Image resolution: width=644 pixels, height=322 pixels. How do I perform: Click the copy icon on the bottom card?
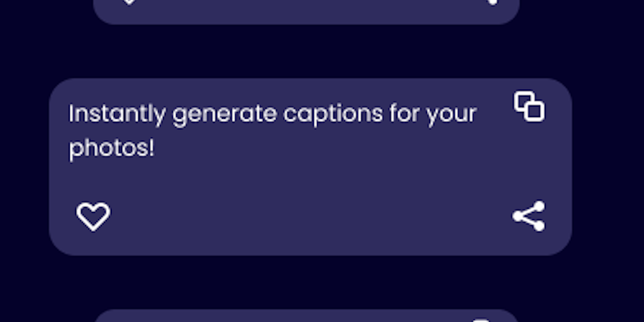[480, 319]
